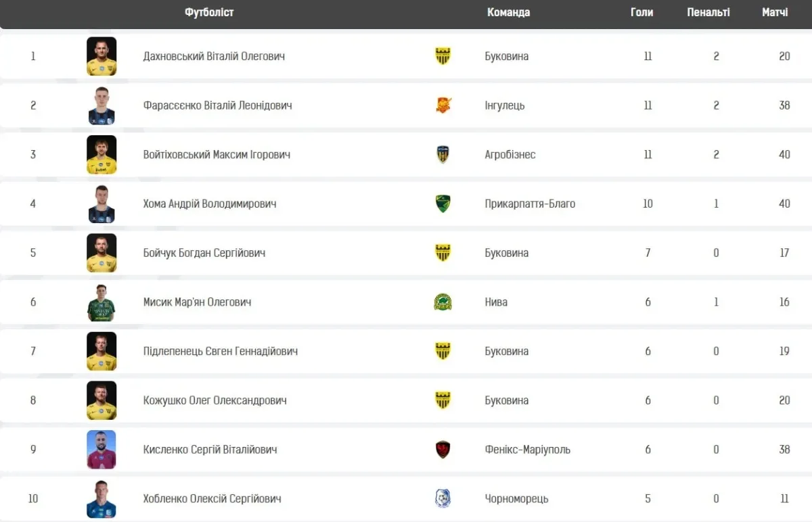This screenshot has width=812, height=522.
Task: Click the Chornomorets blue-white crest icon
Action: (443, 499)
